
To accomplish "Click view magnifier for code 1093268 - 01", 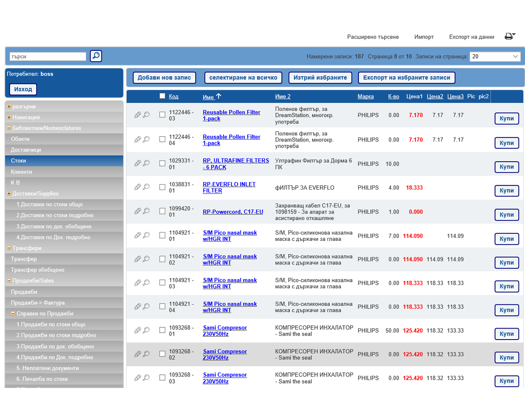I will (x=146, y=330).
